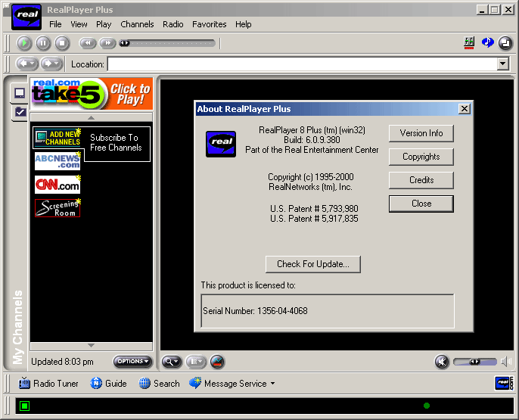Click the My Channels vertical label
This screenshot has height=420, width=519.
(x=18, y=327)
